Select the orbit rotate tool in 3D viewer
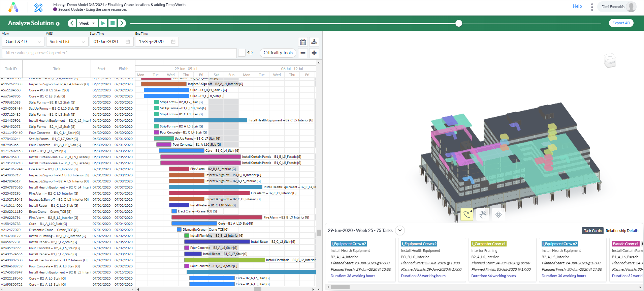The height and width of the screenshot is (291, 644). coord(467,214)
